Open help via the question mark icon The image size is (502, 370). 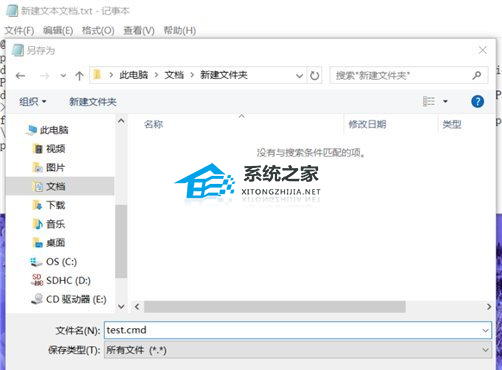tap(477, 101)
